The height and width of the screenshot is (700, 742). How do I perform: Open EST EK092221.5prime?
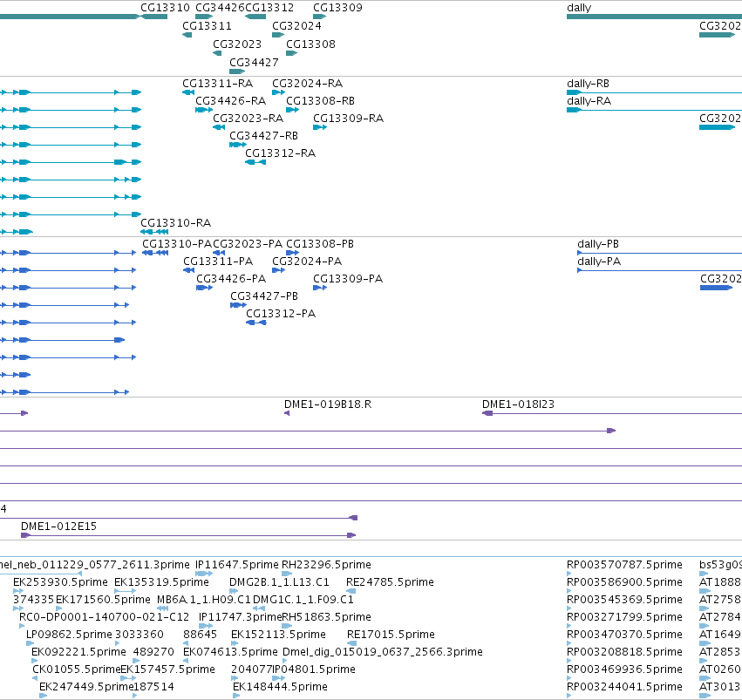pyautogui.click(x=78, y=653)
